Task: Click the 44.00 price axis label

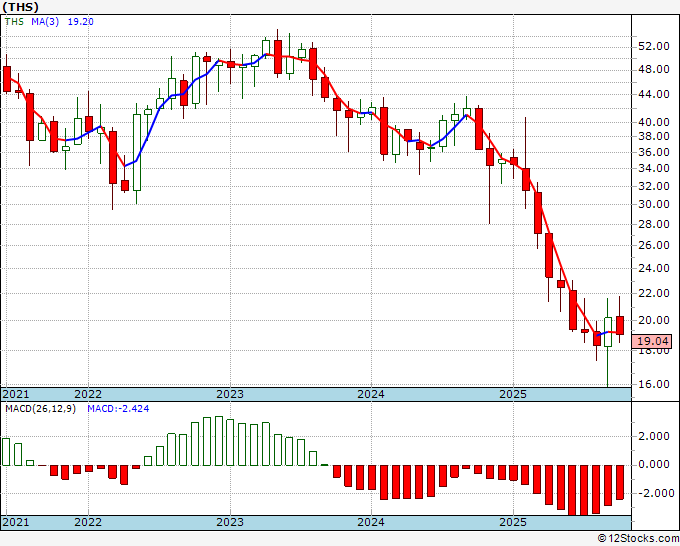Action: point(653,94)
